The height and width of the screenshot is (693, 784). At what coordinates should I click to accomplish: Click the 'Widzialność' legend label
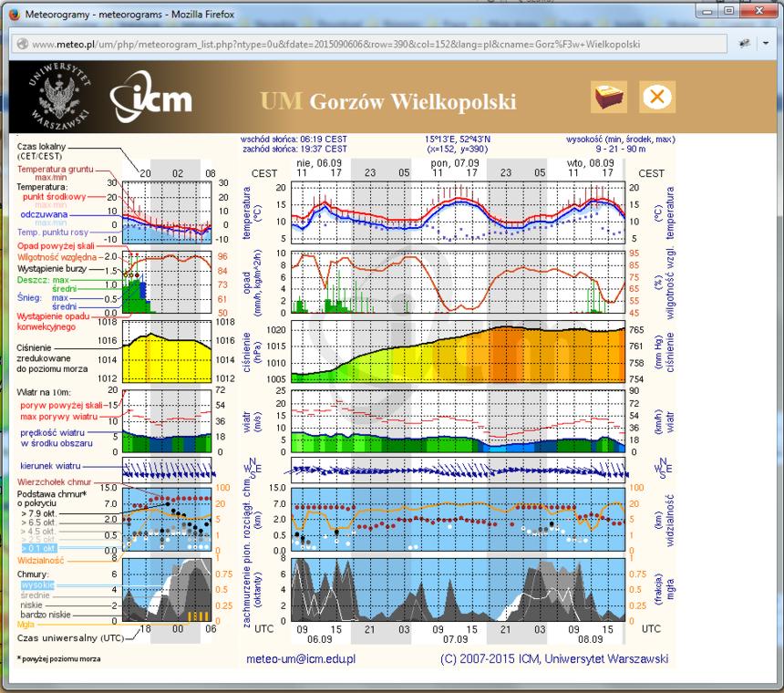[x=40, y=561]
